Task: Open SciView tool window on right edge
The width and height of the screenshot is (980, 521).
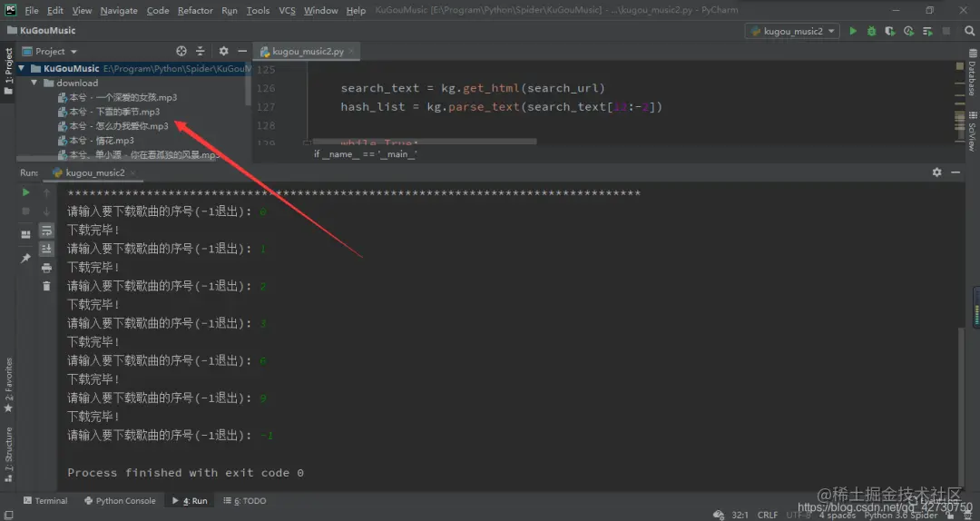Action: [x=973, y=132]
